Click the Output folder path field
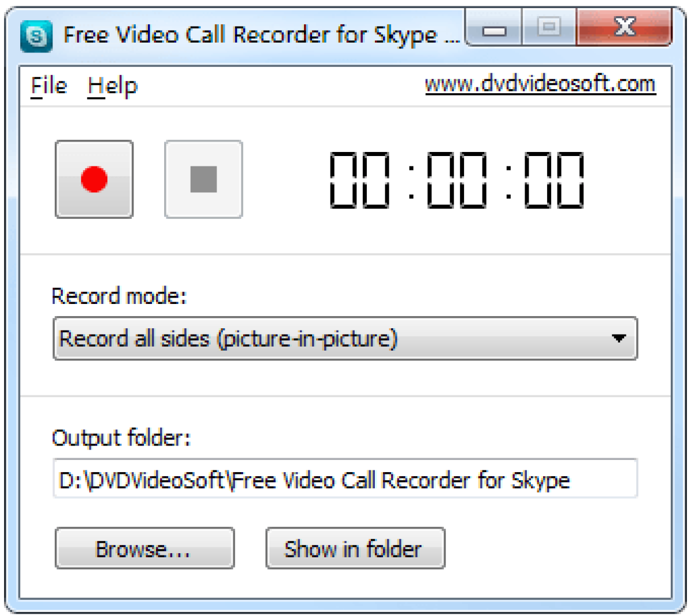The width and height of the screenshot is (691, 616). click(x=344, y=479)
